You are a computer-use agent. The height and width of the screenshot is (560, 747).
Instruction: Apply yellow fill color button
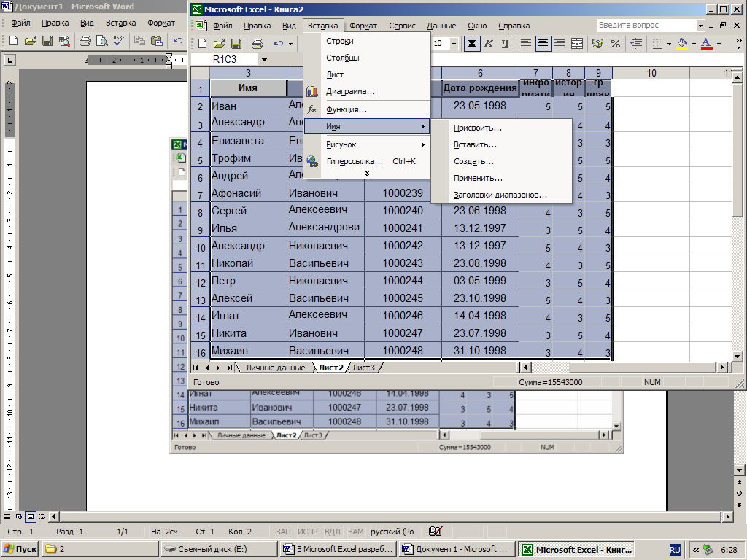[682, 44]
